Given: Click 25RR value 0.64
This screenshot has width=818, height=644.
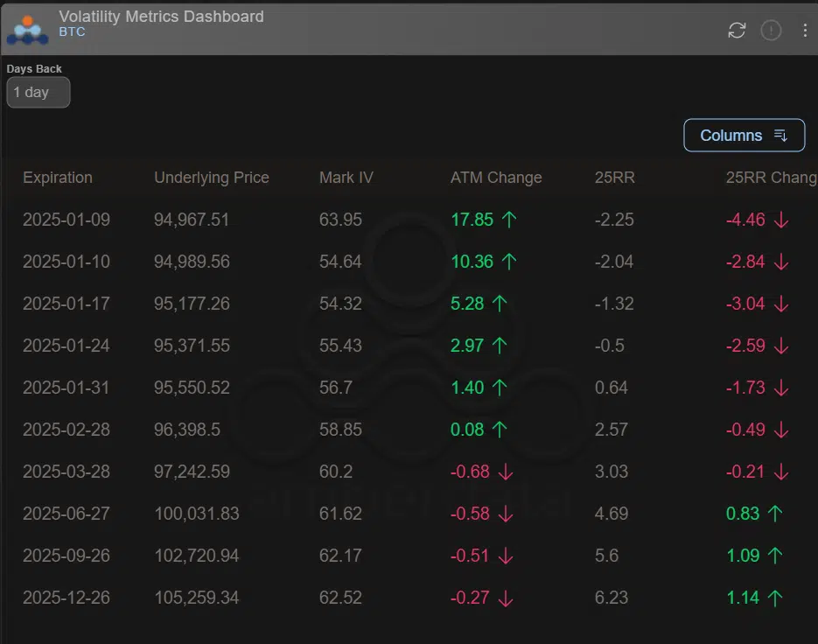Looking at the screenshot, I should pyautogui.click(x=611, y=388).
